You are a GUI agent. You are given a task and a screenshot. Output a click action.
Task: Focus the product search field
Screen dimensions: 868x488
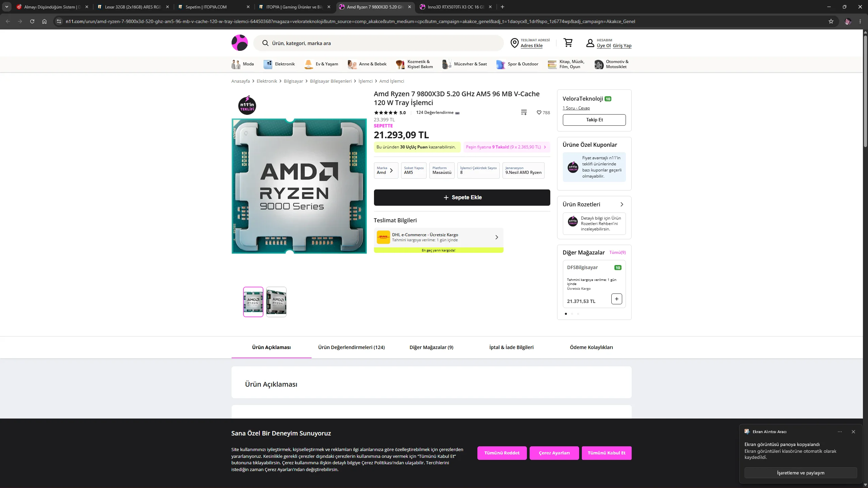point(378,43)
